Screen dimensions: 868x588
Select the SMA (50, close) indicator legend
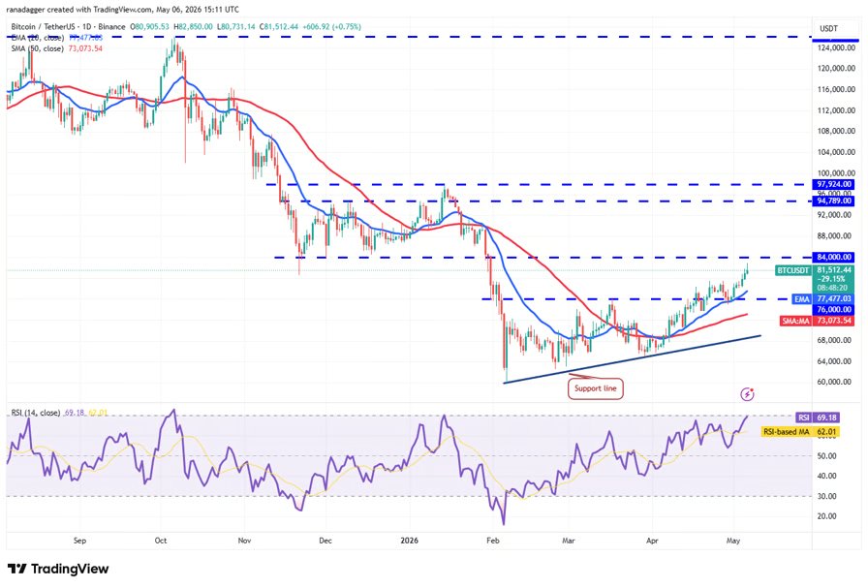(x=38, y=48)
